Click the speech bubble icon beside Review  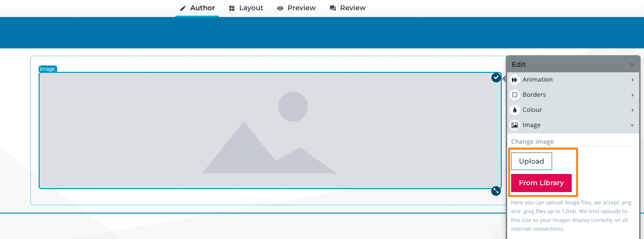[333, 8]
